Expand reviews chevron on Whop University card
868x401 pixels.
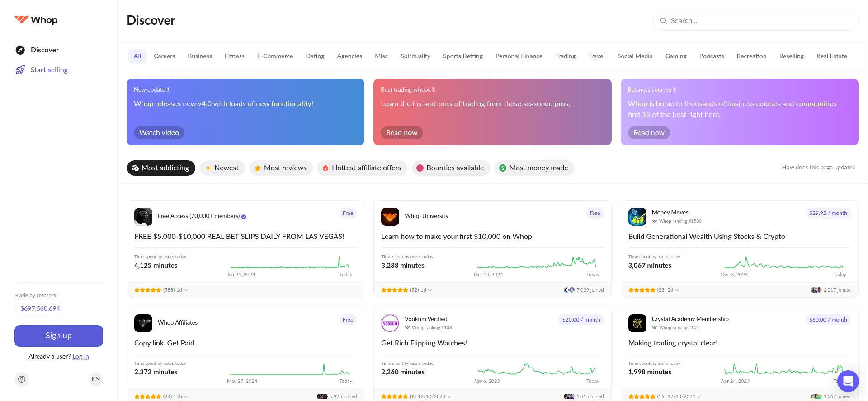(x=430, y=290)
